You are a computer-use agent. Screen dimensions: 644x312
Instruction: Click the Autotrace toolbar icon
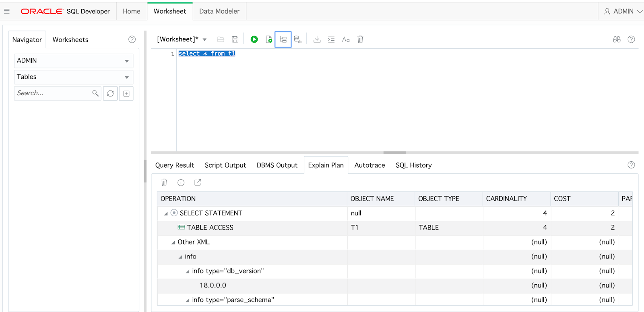(297, 39)
